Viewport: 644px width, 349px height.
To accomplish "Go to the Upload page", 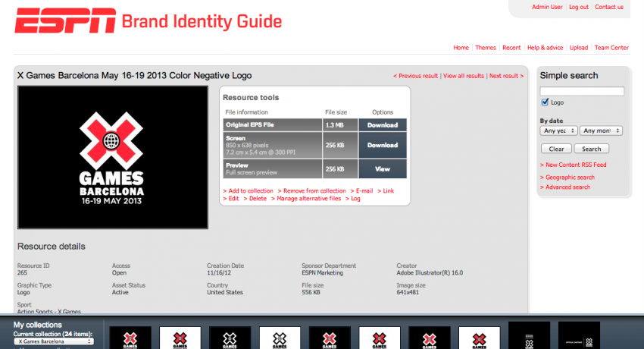I will 579,48.
